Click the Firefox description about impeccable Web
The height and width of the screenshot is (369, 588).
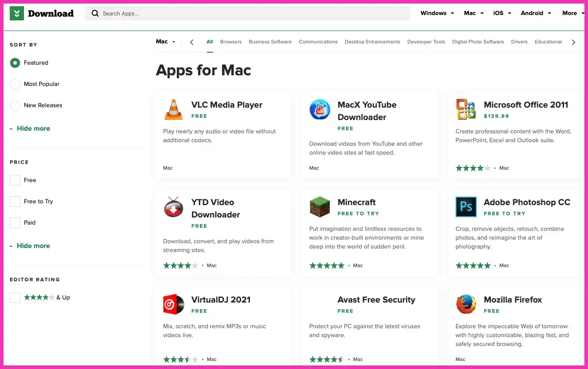click(x=512, y=335)
